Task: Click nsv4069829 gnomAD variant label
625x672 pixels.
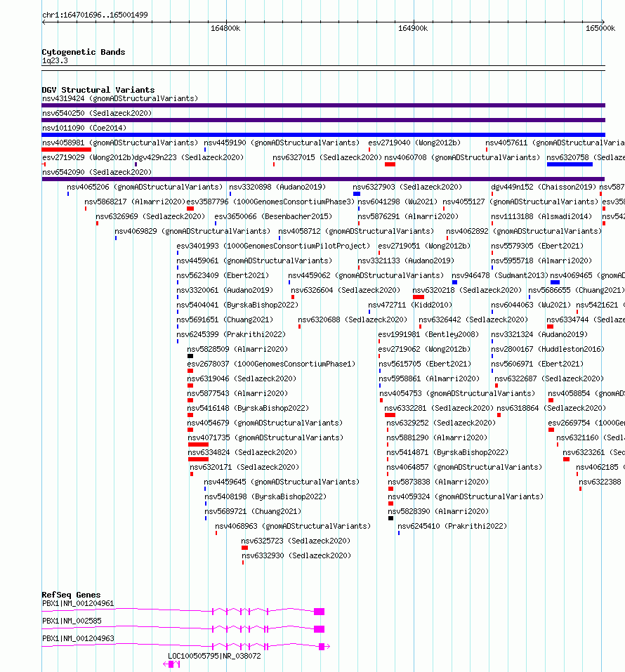Action: point(192,231)
